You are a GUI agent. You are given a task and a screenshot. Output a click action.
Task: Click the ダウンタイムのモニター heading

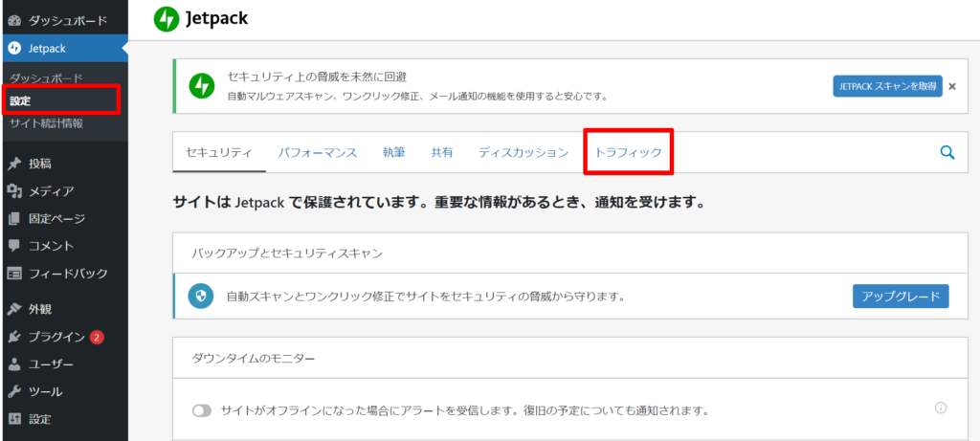point(253,359)
